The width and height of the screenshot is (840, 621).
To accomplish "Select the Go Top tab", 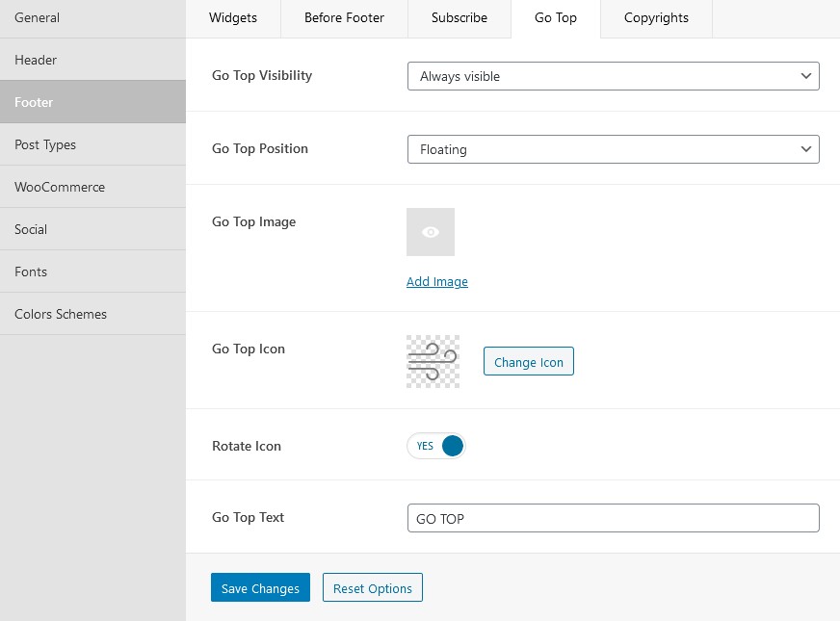I will pyautogui.click(x=556, y=18).
